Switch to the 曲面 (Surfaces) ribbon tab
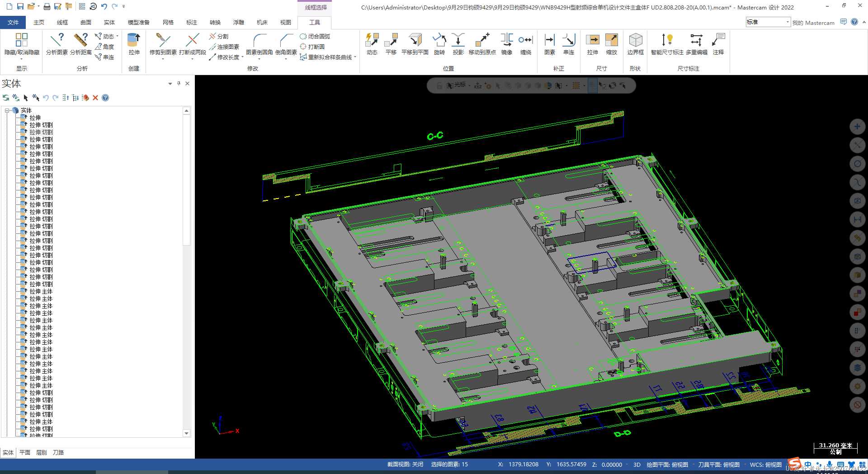This screenshot has width=868, height=474. click(86, 22)
